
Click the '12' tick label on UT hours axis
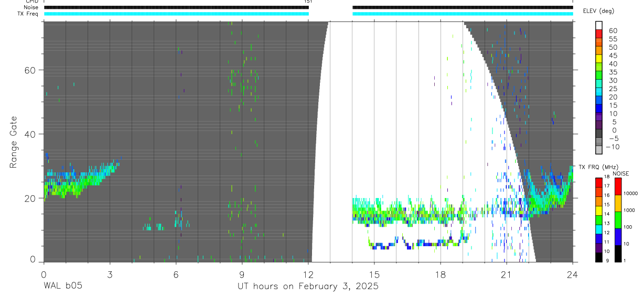[308, 274]
